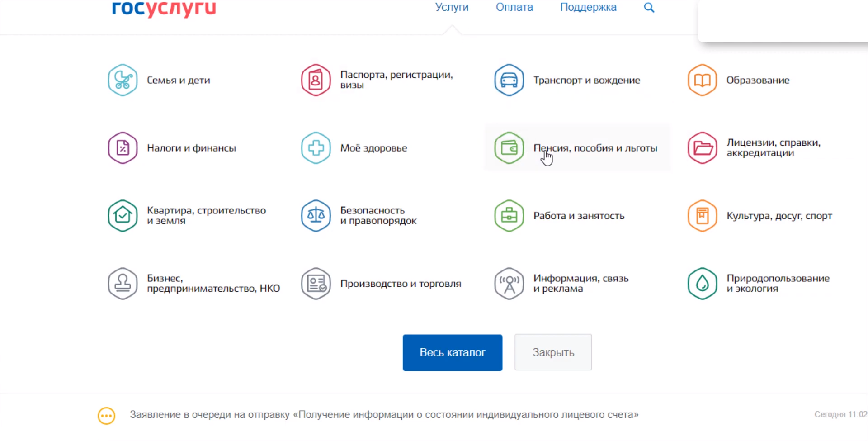This screenshot has width=868, height=441.
Task: Select the scales icon for Безопасность и правопорядок
Action: [316, 216]
